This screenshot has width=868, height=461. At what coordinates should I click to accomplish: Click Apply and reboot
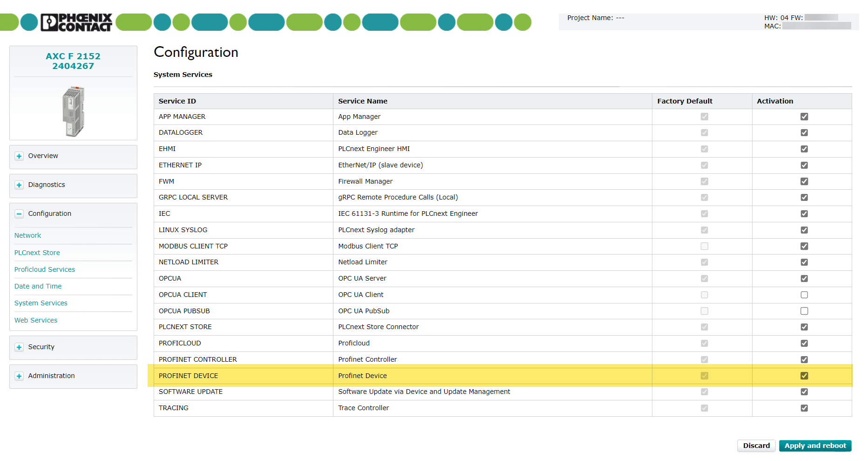coord(815,446)
